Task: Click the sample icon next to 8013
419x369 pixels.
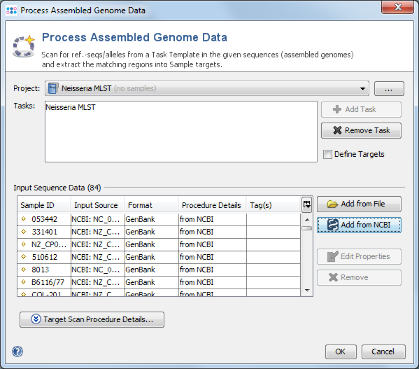Action: pyautogui.click(x=23, y=270)
